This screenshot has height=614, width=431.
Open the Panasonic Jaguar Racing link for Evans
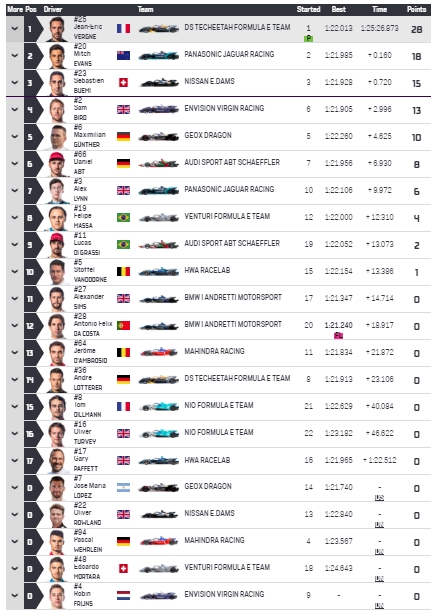point(229,54)
